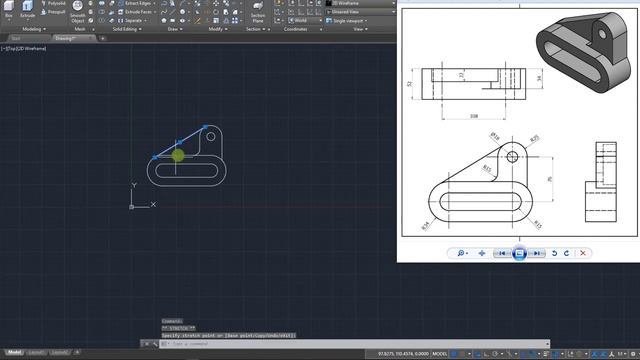Click the Smooth Object tool
Viewport: 640px width, 360px height.
(78, 11)
